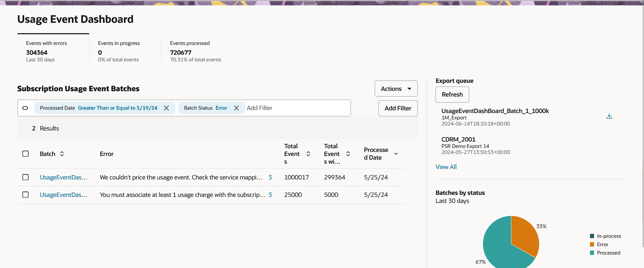Sort the table by Batch column

pos(62,154)
